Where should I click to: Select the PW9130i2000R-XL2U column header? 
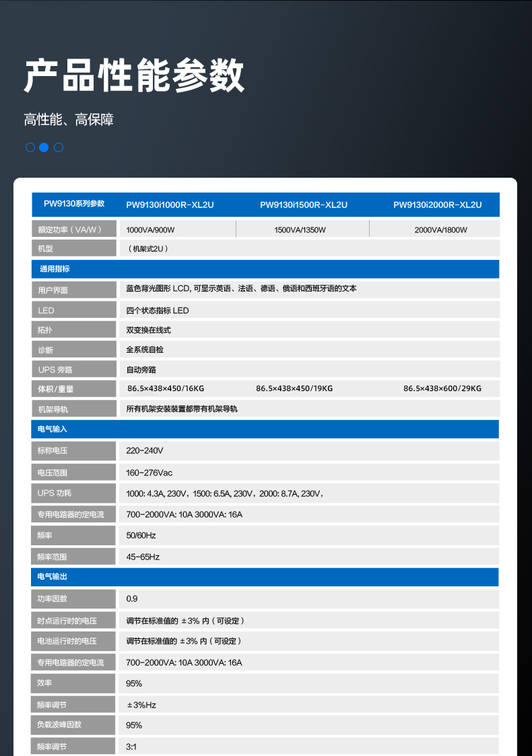coord(438,205)
